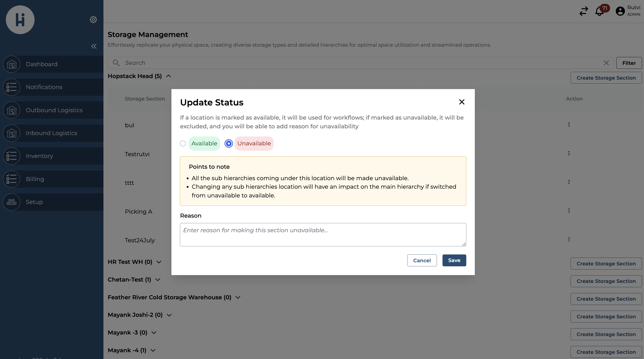Click the Dashboard sidebar icon
The height and width of the screenshot is (359, 644).
tap(11, 64)
